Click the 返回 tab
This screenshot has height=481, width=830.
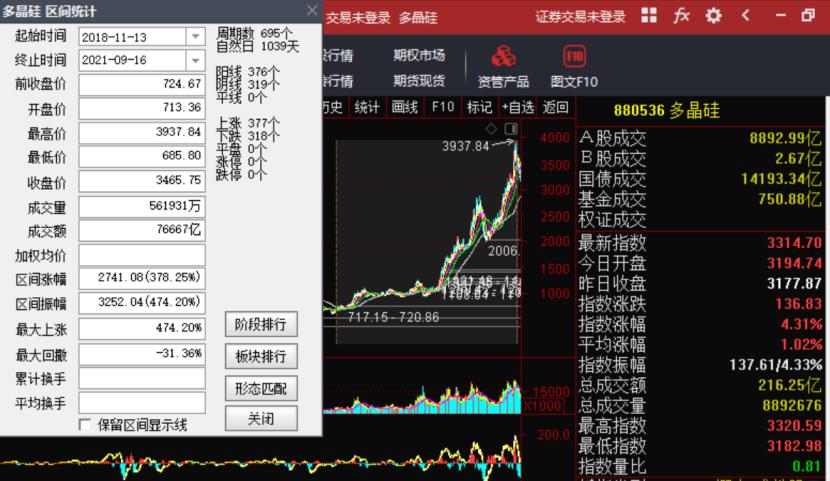(555, 107)
